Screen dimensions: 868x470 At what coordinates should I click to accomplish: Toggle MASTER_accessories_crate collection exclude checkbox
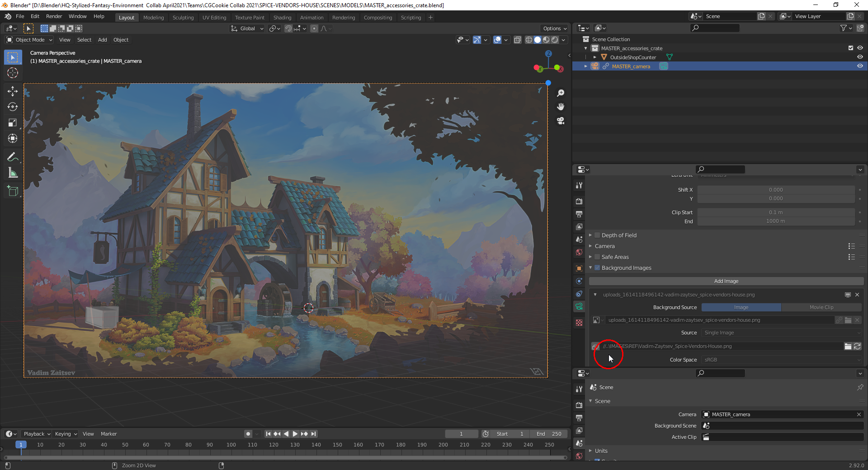[851, 48]
